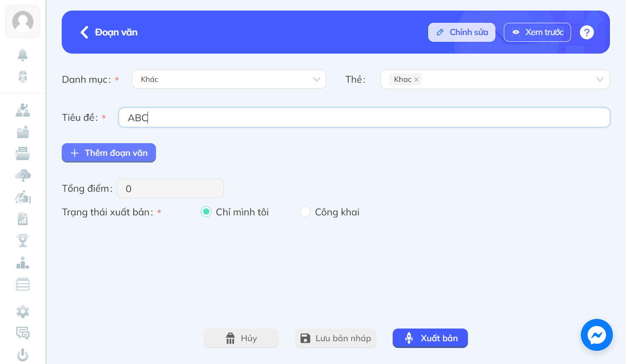Viewport: 626px width, 364px height.
Task: Remove the Khac tag with its x
Action: (x=416, y=79)
